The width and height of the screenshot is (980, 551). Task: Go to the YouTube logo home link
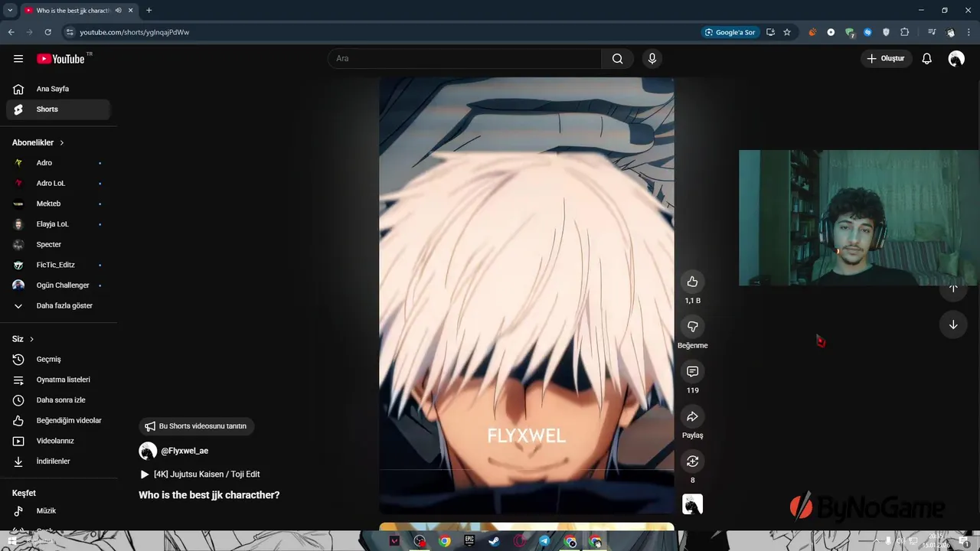tap(60, 59)
